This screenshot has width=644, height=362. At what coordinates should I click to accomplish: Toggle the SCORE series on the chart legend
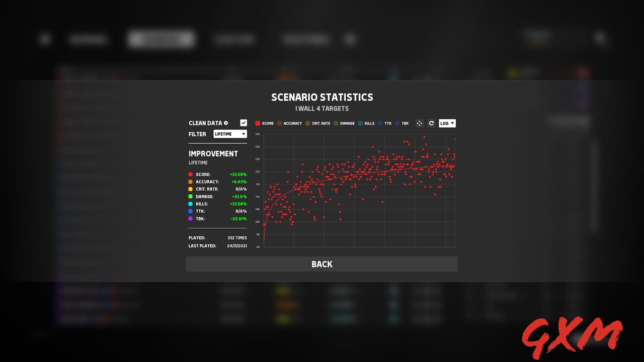265,123
